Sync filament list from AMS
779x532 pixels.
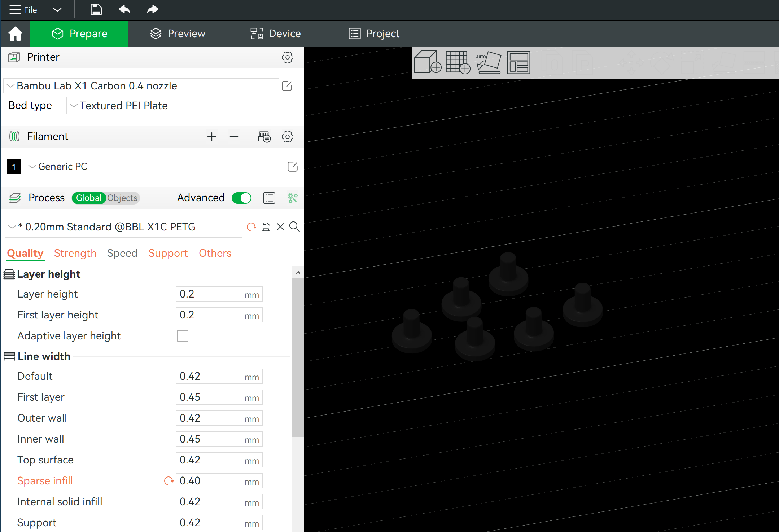point(264,137)
